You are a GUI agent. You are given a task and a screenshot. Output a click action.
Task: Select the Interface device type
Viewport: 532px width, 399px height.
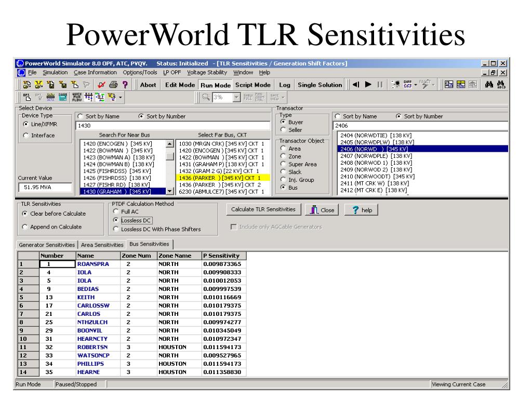click(x=26, y=136)
